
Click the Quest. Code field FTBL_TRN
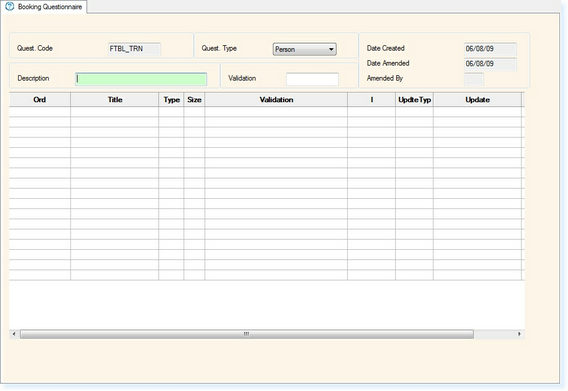(134, 49)
